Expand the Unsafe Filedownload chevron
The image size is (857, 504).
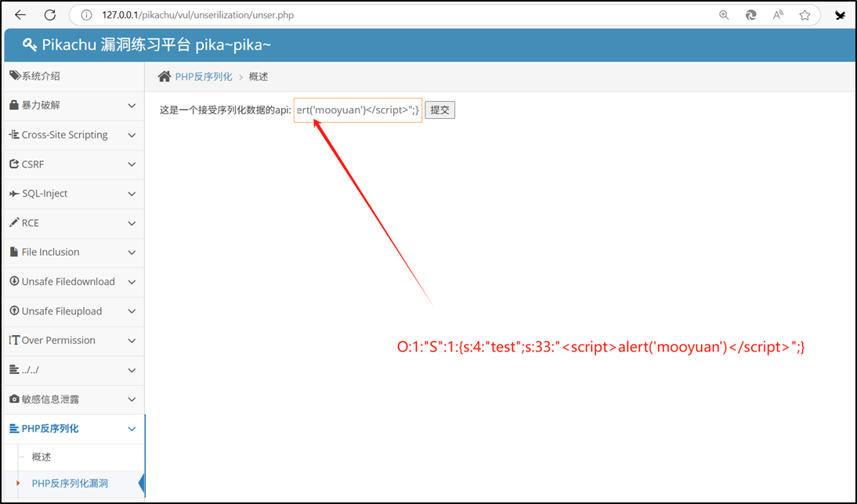(132, 282)
